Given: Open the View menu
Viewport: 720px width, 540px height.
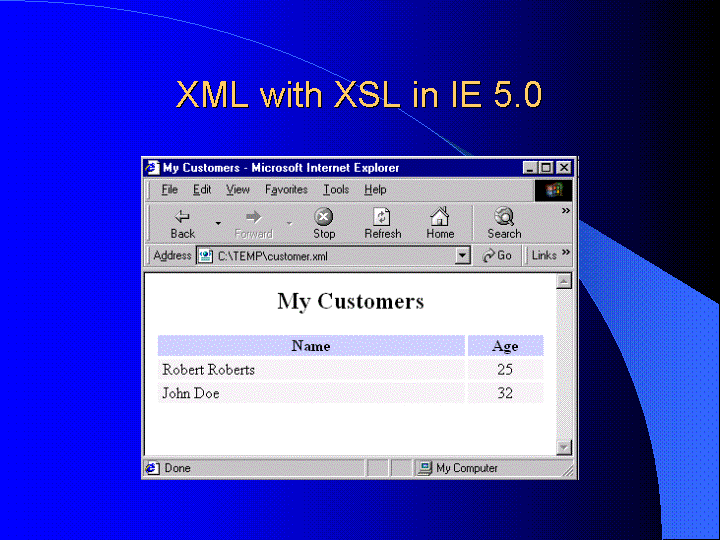Looking at the screenshot, I should click(x=237, y=190).
